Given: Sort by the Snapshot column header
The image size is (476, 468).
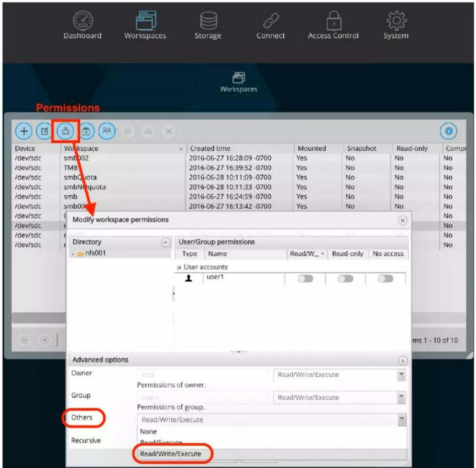Looking at the screenshot, I should coord(368,148).
